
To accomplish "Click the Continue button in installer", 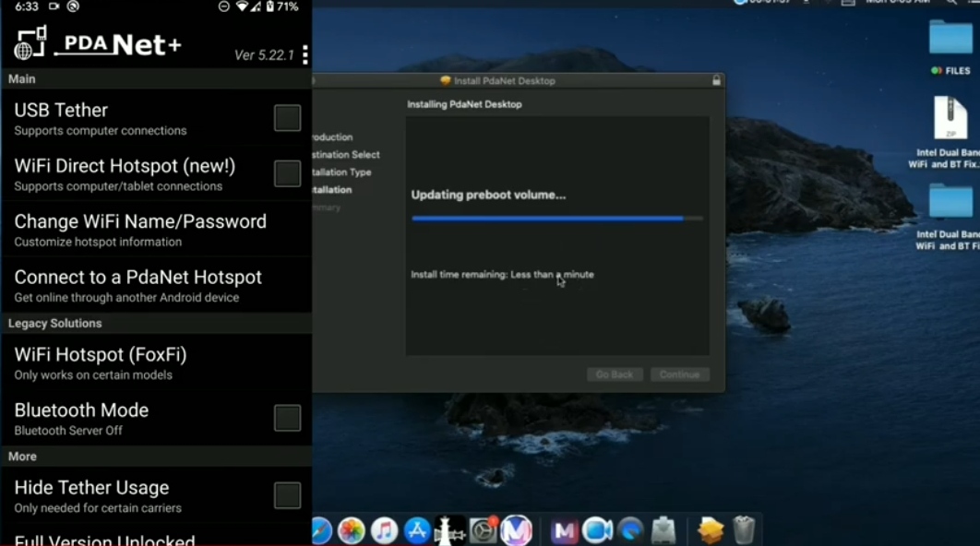I will tap(679, 374).
